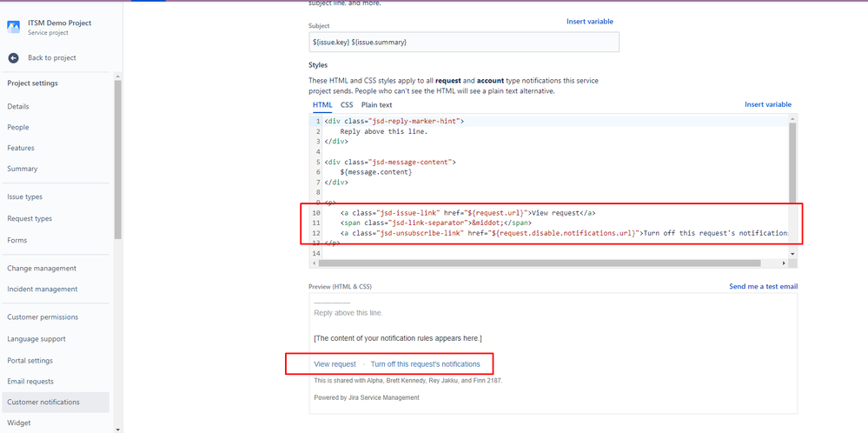Open Widget settings
Image resolution: width=868 pixels, height=433 pixels.
click(19, 423)
